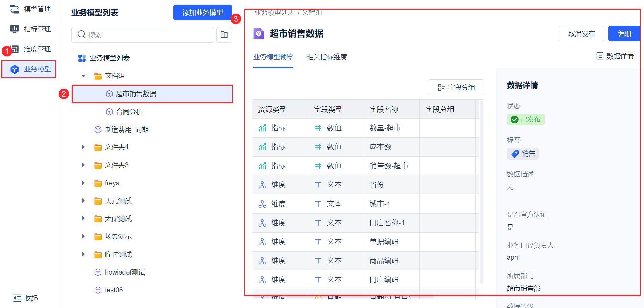Expand the 文件夹3 folder

(x=83, y=165)
